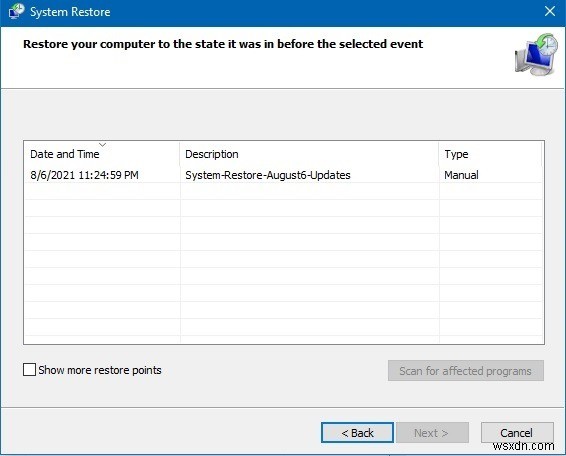The width and height of the screenshot is (566, 456).
Task: Click the computer restore clock graphic
Action: 536,55
